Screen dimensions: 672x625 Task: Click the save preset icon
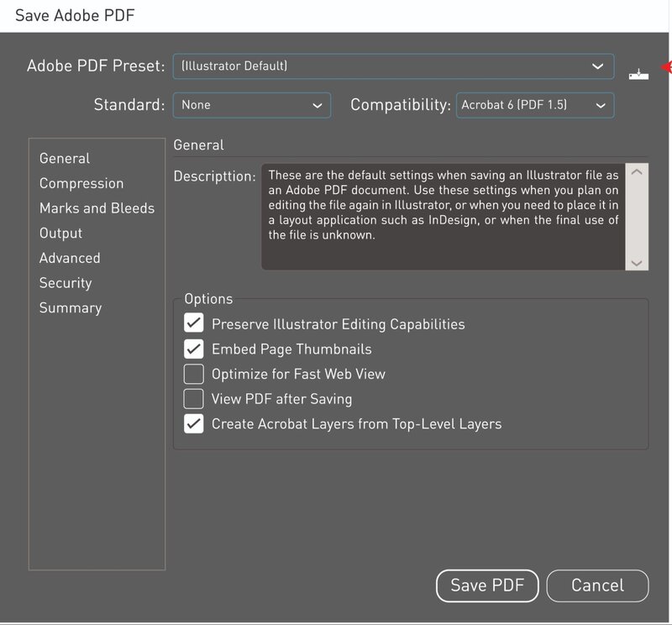tap(638, 76)
